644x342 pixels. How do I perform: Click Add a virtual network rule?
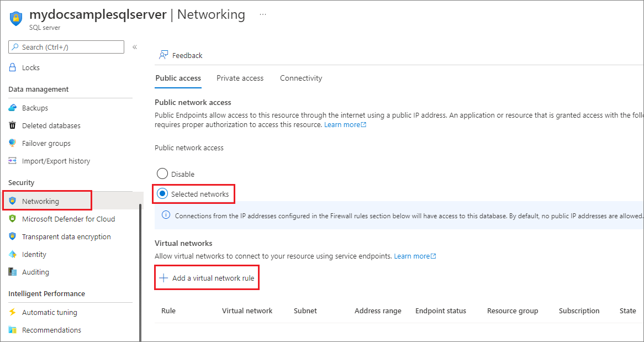[x=207, y=278]
